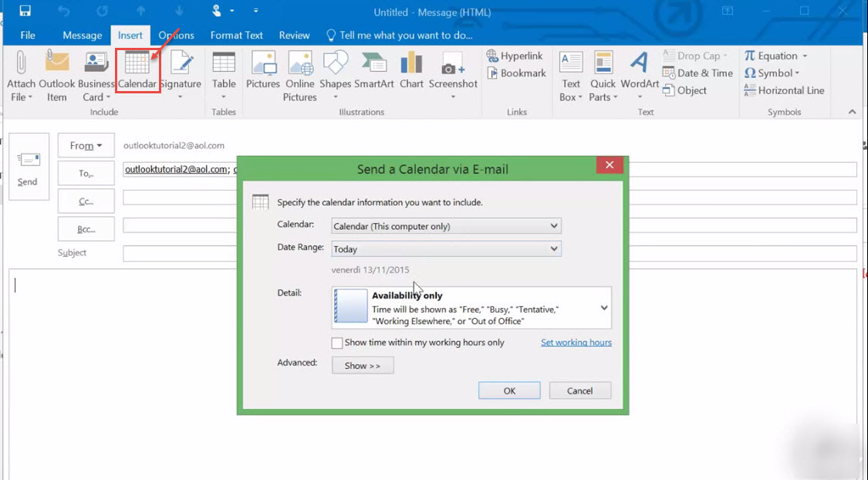Screen dimensions: 868x480
Task: Insert an Equation
Action: pos(775,56)
